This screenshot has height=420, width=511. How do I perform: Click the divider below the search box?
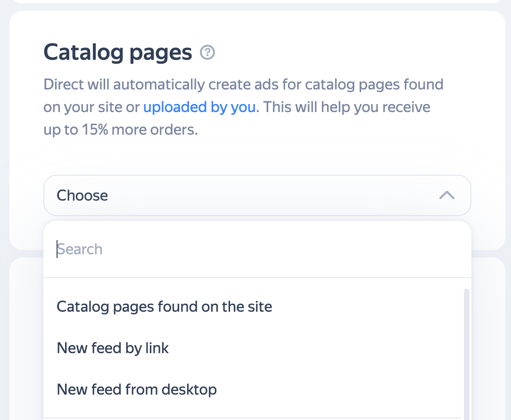coord(257,278)
